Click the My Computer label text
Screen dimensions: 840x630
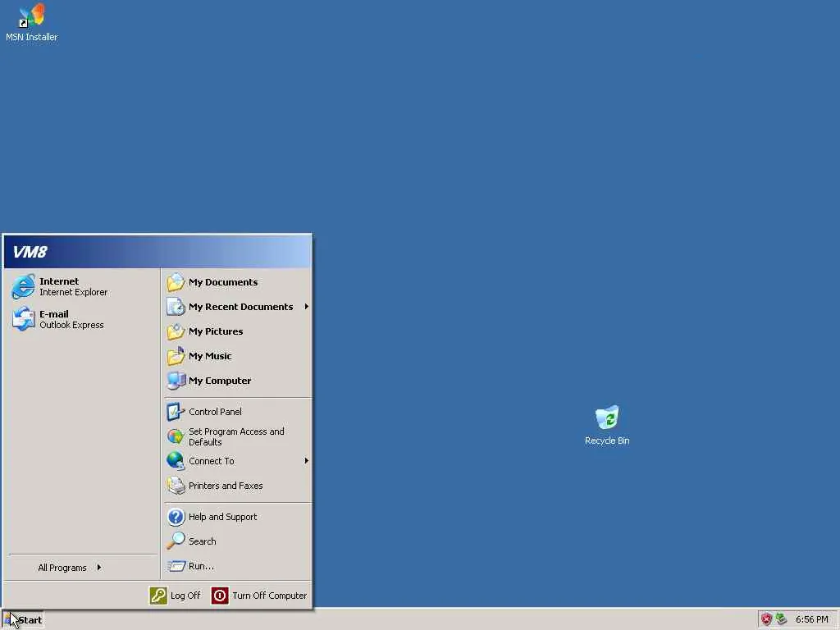pyautogui.click(x=220, y=381)
